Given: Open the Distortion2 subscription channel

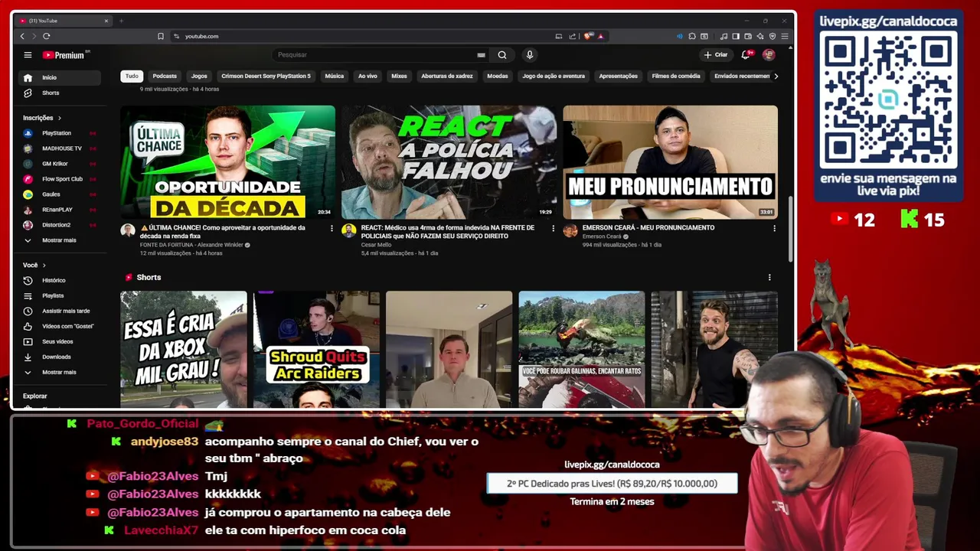Looking at the screenshot, I should (60, 225).
